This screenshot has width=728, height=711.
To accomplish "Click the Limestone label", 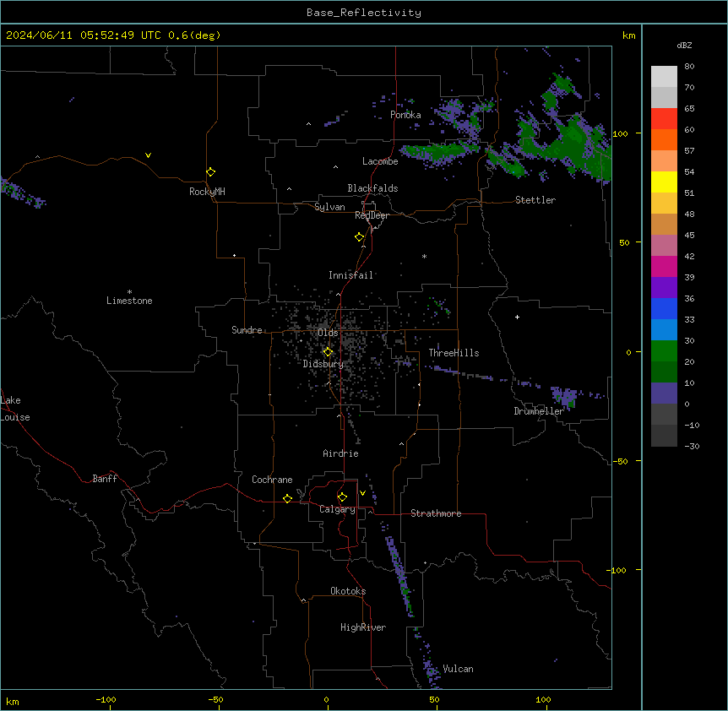I will click(x=129, y=301).
